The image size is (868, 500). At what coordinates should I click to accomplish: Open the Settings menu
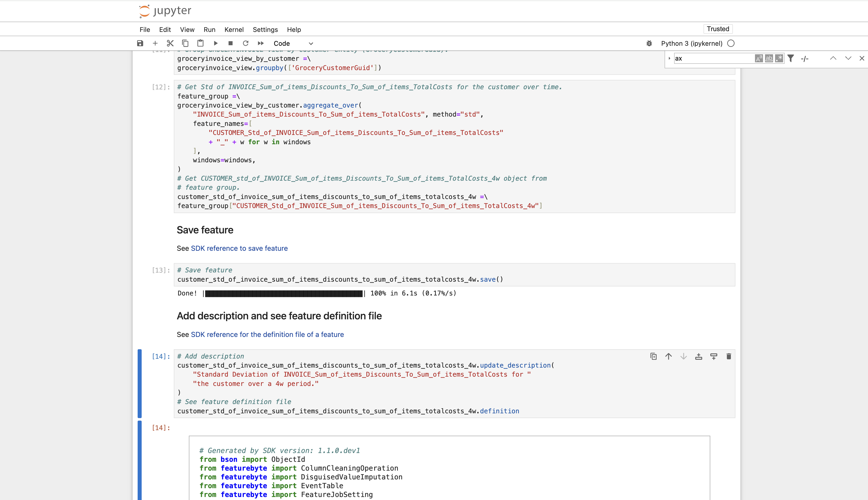pos(265,30)
